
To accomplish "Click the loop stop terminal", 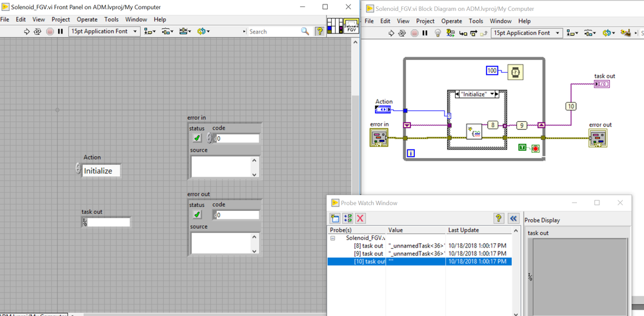I will click(x=535, y=148).
